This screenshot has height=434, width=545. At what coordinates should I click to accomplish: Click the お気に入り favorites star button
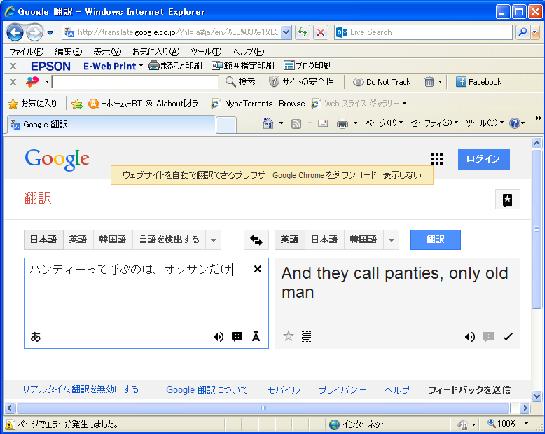coord(32,103)
